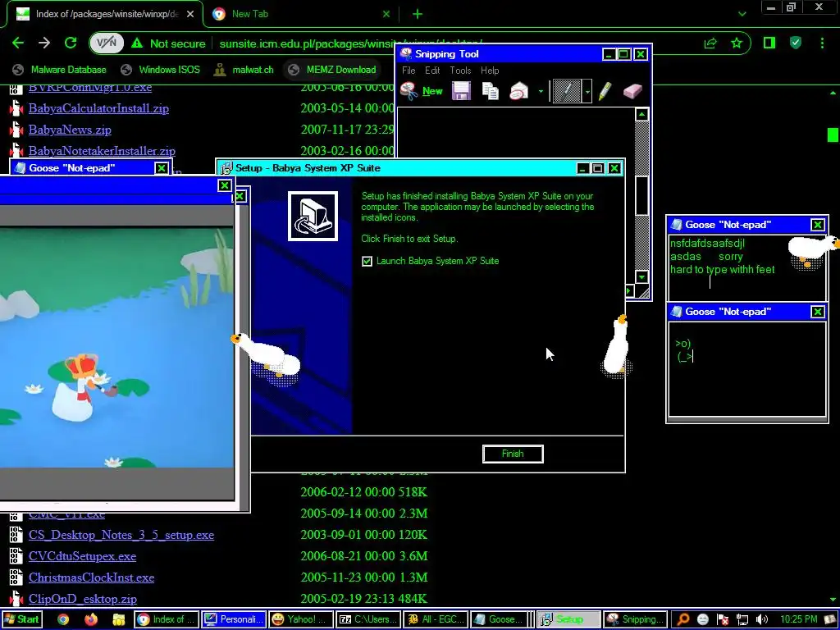Download ChristmasClockInst.exe link
This screenshot has height=630, width=840.
click(92, 577)
